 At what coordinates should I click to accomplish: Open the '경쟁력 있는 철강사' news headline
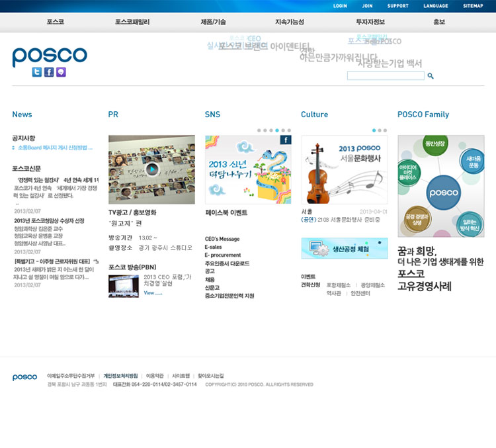click(58, 180)
